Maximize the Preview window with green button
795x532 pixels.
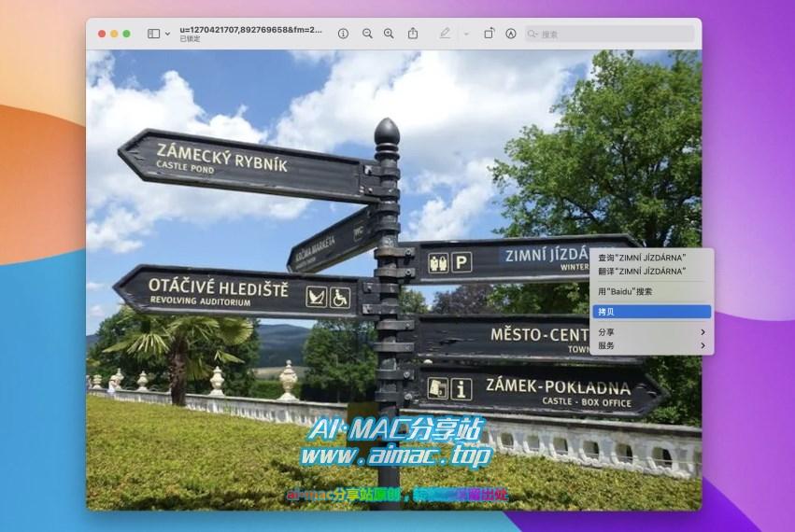126,34
